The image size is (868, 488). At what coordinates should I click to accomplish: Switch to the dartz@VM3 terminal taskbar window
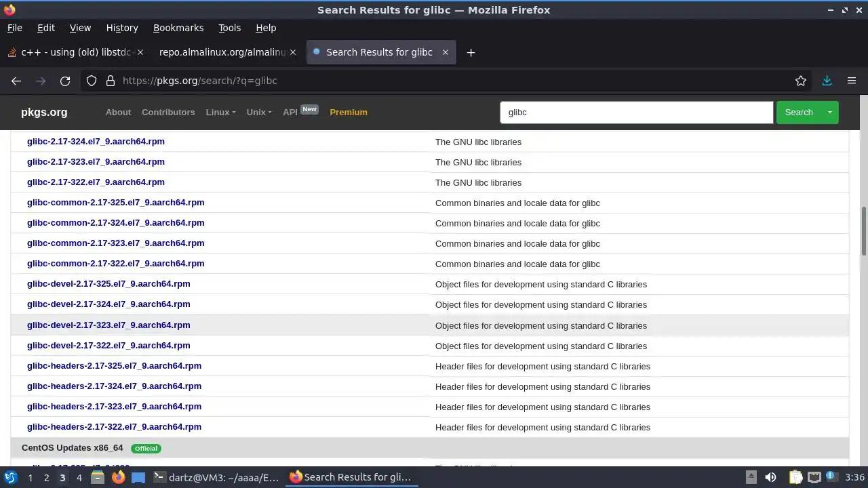click(x=216, y=477)
